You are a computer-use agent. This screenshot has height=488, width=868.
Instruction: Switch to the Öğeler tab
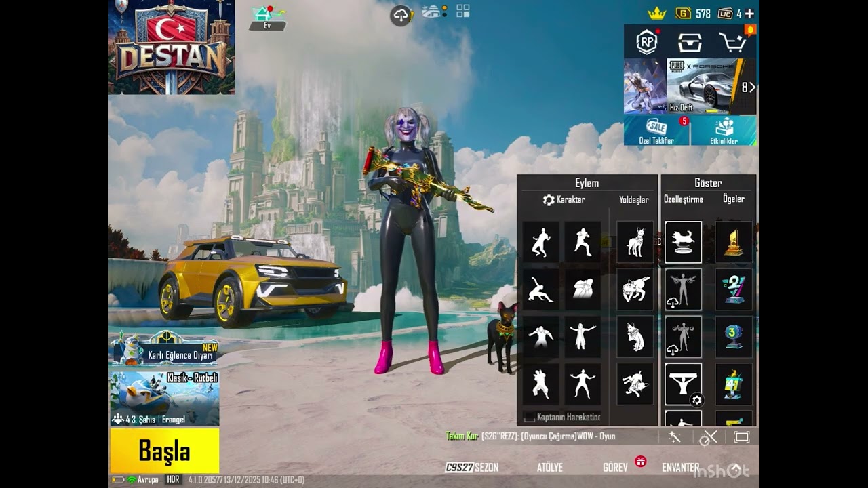[734, 199]
